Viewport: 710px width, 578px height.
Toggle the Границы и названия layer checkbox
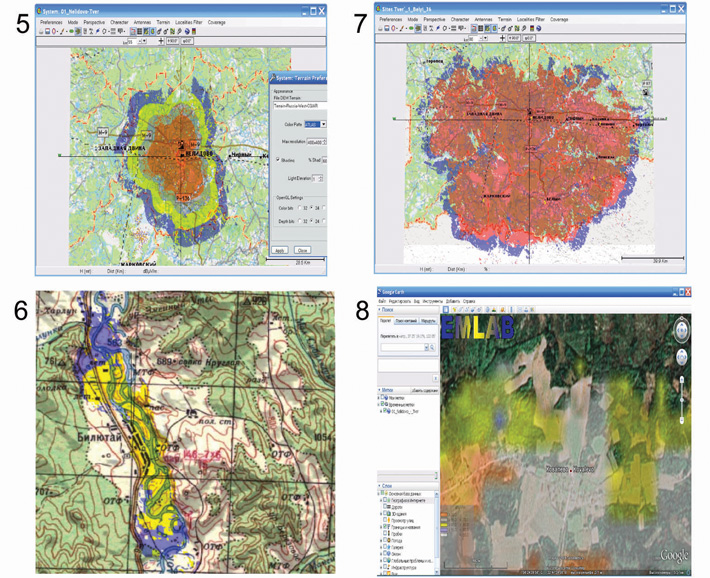coord(385,526)
